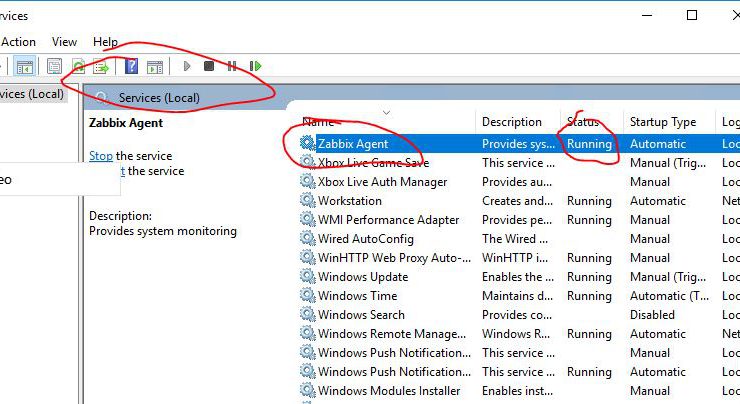Select the Xbox Live Auth Manager service
The image size is (740, 404).
click(382, 182)
